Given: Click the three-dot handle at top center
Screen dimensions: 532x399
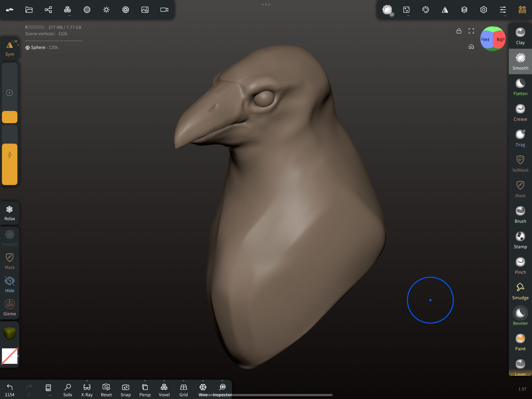Looking at the screenshot, I should click(x=266, y=5).
